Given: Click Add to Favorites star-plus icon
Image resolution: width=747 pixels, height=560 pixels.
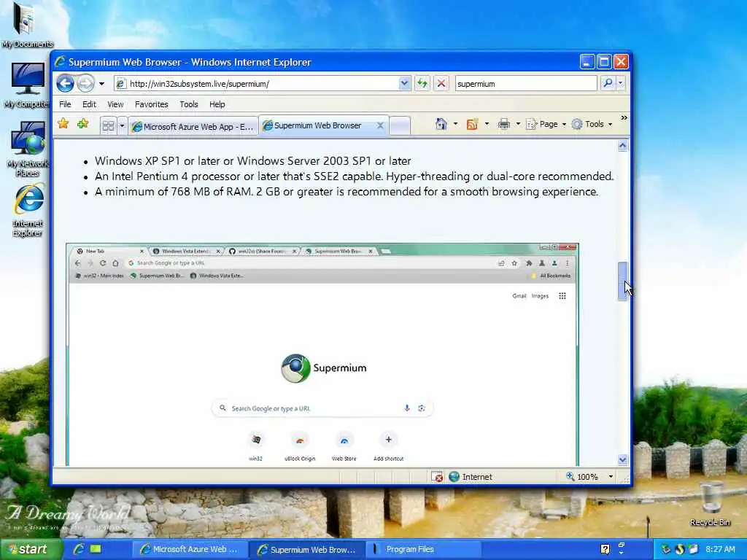Looking at the screenshot, I should 83,124.
